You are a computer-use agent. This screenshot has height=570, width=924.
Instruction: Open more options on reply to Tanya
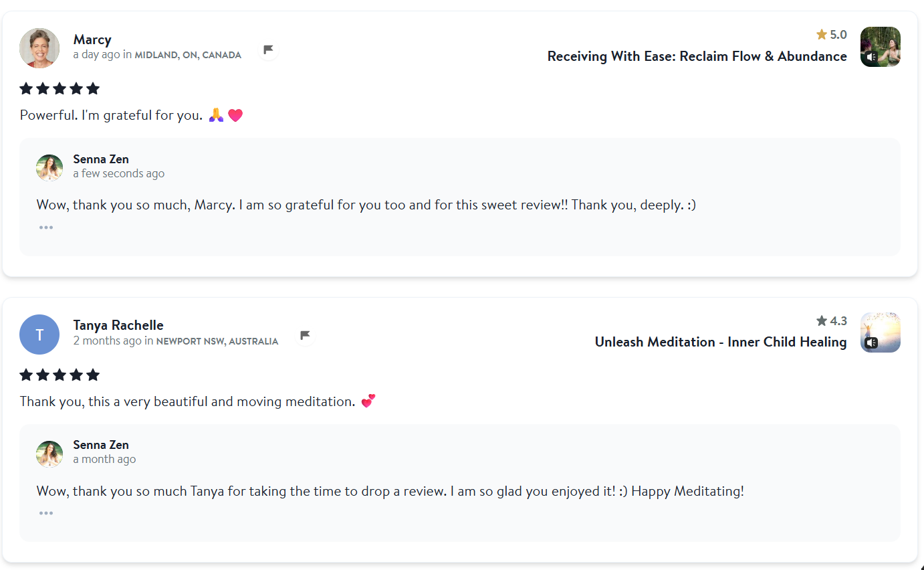tap(45, 513)
